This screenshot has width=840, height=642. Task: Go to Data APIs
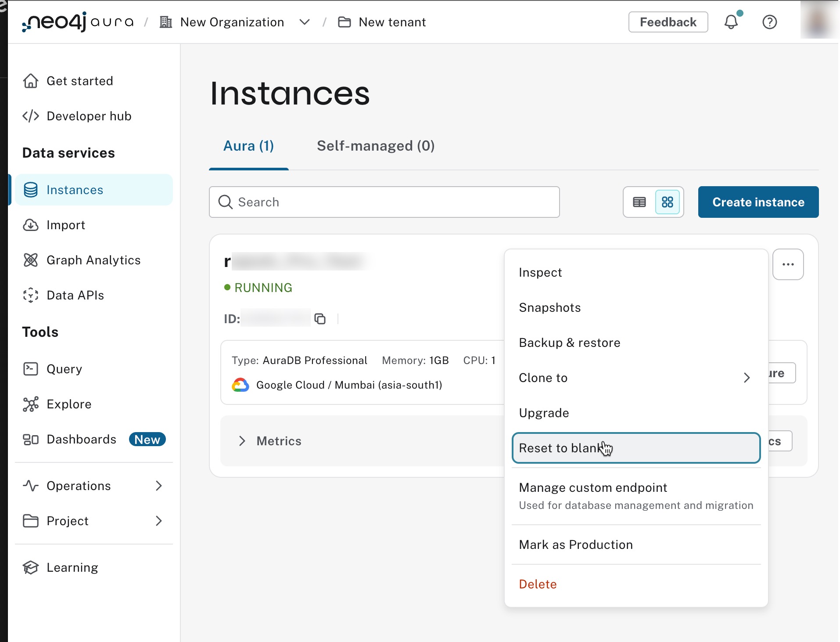pos(75,295)
